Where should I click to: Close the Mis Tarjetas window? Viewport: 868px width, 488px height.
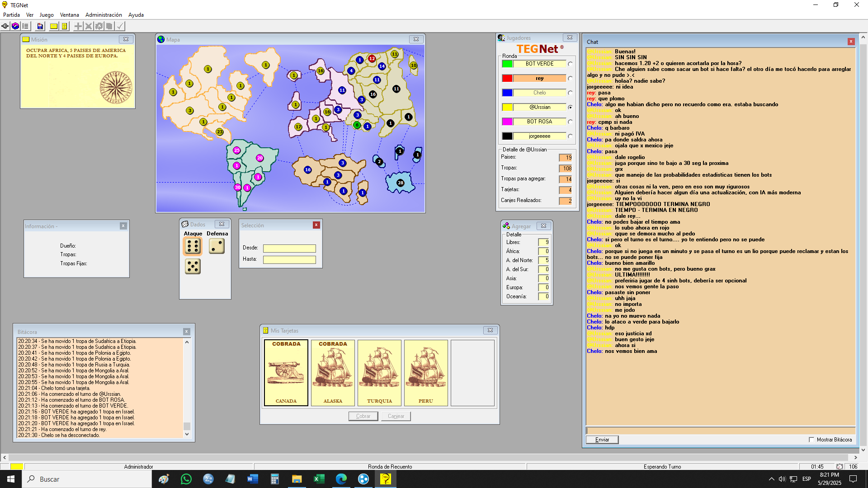pos(490,330)
